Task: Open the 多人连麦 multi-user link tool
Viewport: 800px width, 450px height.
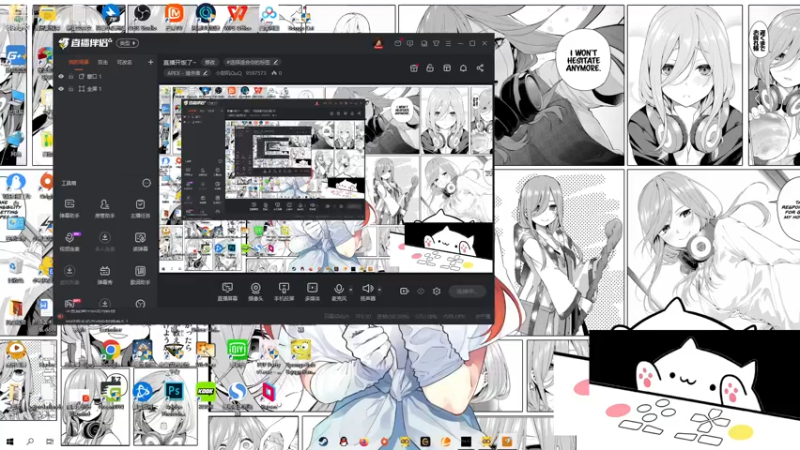Action: [105, 241]
